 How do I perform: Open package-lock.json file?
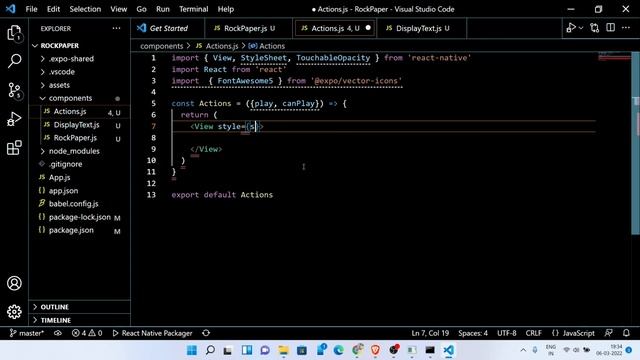coord(80,217)
